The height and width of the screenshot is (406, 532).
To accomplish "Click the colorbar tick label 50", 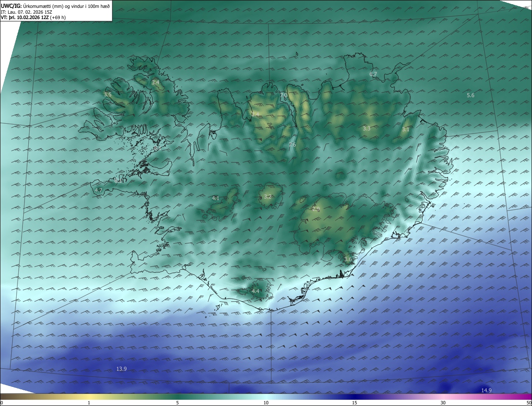I will click(529, 403).
